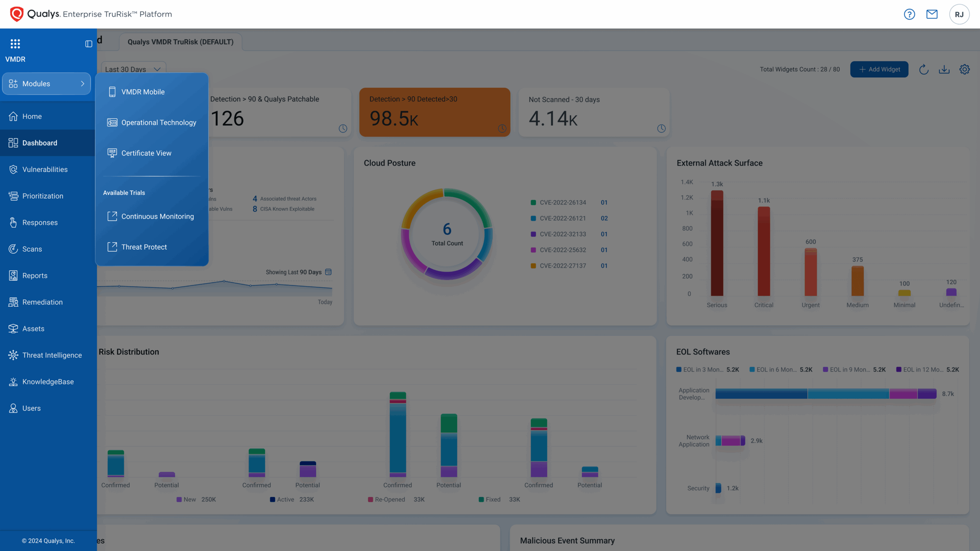Click the Threat Protect external link icon

[x=112, y=247]
